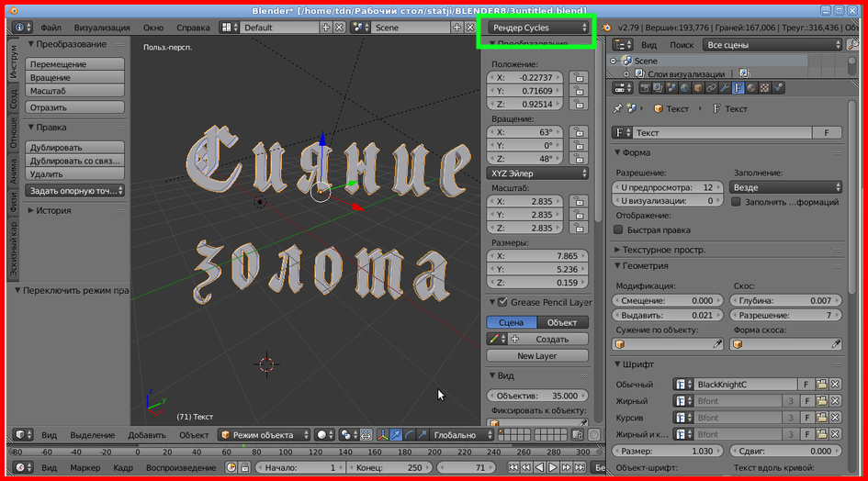The width and height of the screenshot is (868, 481).
Task: Open the Окно menu
Action: tap(153, 28)
